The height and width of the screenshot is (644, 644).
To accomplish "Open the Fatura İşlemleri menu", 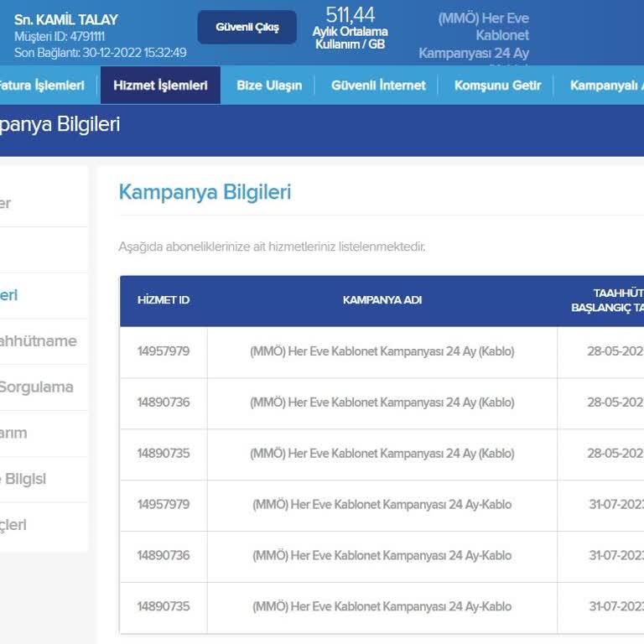I will click(x=42, y=86).
